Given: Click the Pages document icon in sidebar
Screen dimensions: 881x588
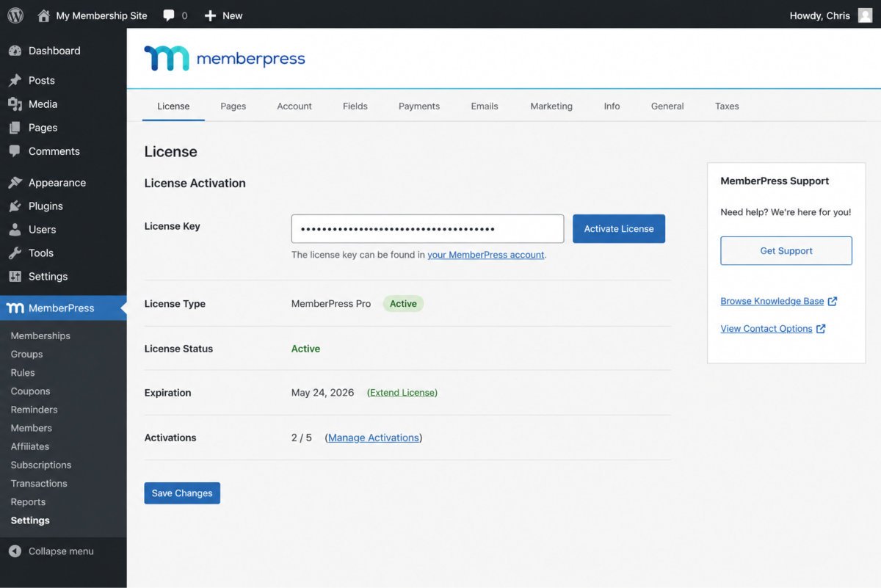Looking at the screenshot, I should coord(15,128).
